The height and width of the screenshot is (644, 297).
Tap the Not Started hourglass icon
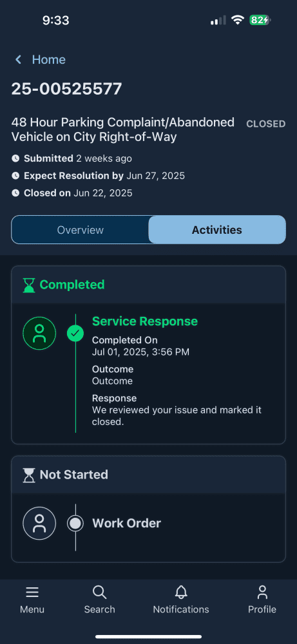(29, 475)
